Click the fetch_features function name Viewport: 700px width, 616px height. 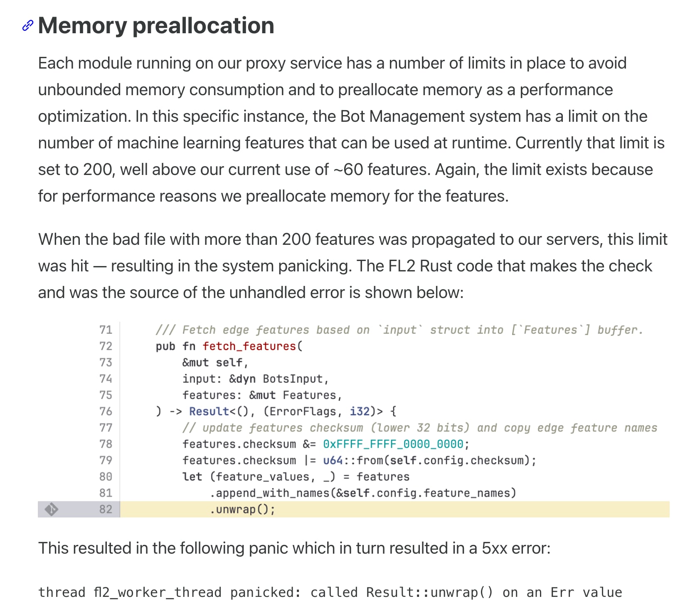(x=249, y=346)
